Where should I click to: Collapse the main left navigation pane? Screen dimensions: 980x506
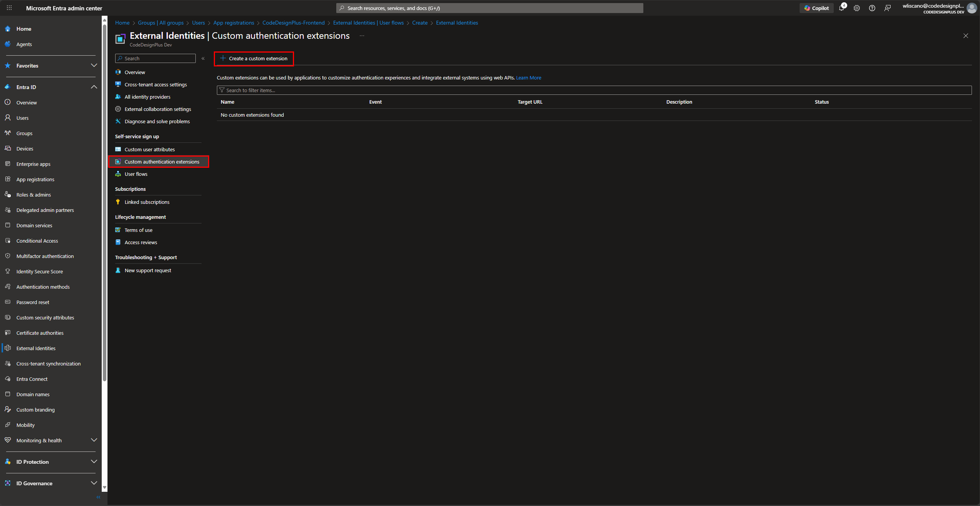tap(98, 497)
